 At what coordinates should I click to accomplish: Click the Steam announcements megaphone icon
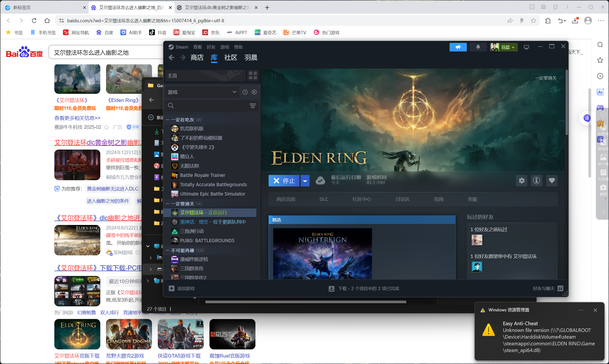tap(458, 47)
